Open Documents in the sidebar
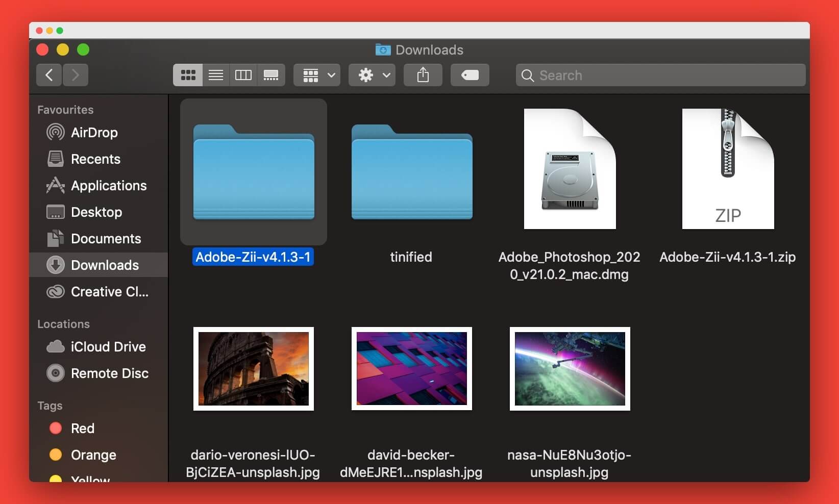 [x=98, y=239]
